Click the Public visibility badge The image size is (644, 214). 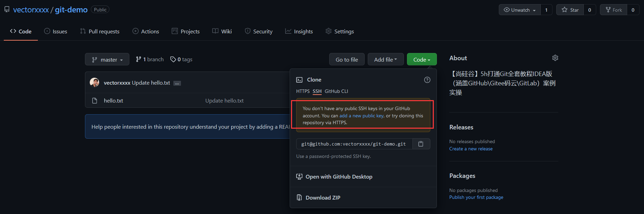(100, 10)
